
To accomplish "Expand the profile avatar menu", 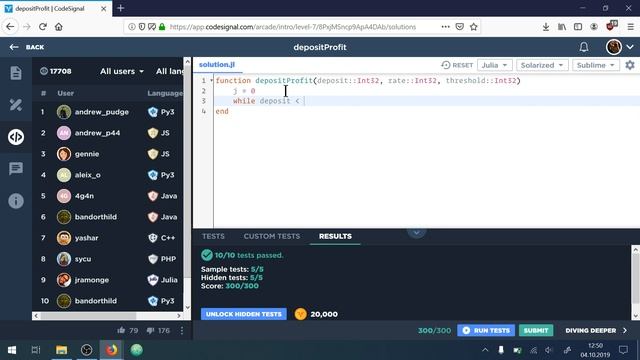I will [x=620, y=47].
